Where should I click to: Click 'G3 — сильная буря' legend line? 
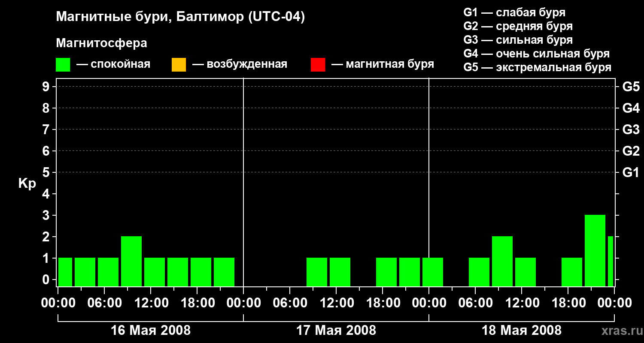pos(518,40)
